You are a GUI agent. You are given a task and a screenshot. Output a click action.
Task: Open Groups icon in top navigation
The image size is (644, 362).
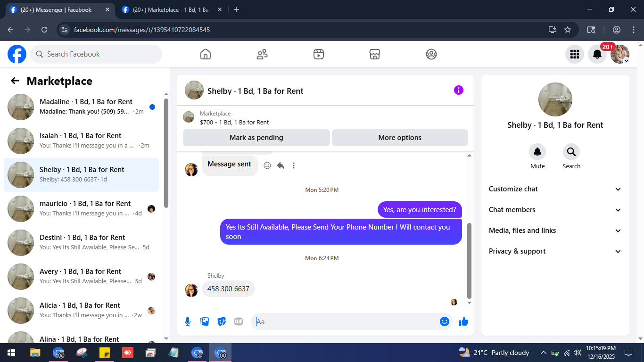coord(431,54)
